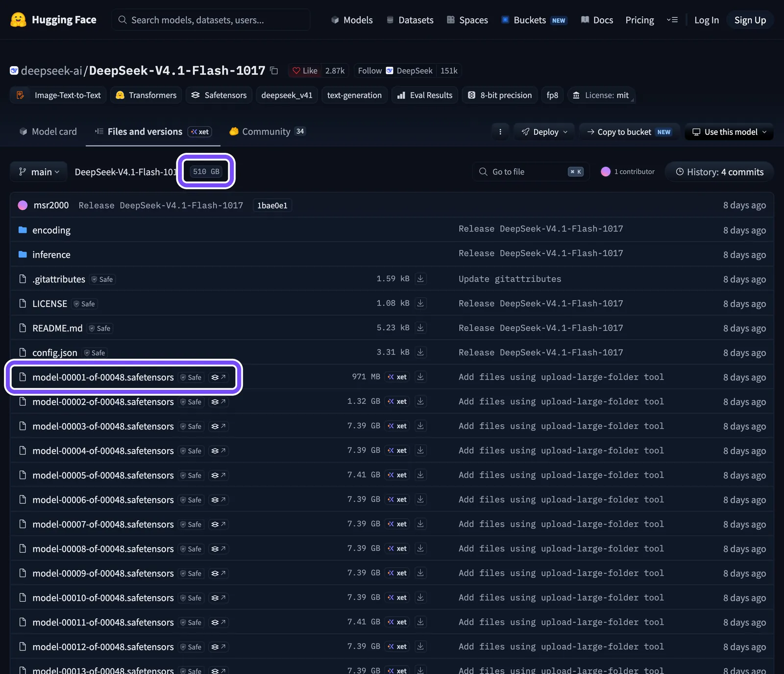Download the README.md file
784x674 pixels.
point(420,327)
